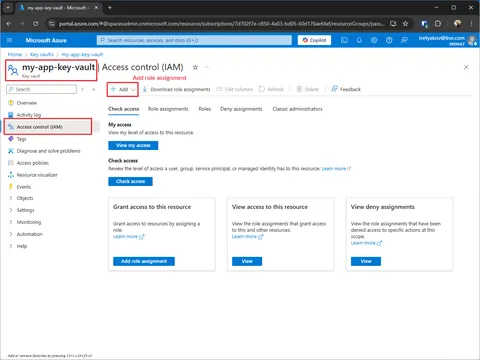480x360 pixels.
Task: Click the Refresh toolbar button
Action: pyautogui.click(x=271, y=89)
